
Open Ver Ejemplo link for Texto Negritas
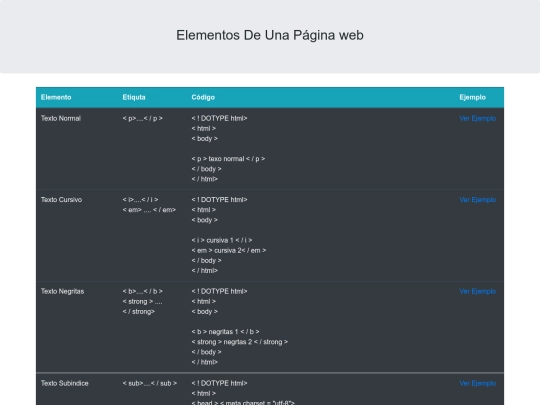coord(478,291)
